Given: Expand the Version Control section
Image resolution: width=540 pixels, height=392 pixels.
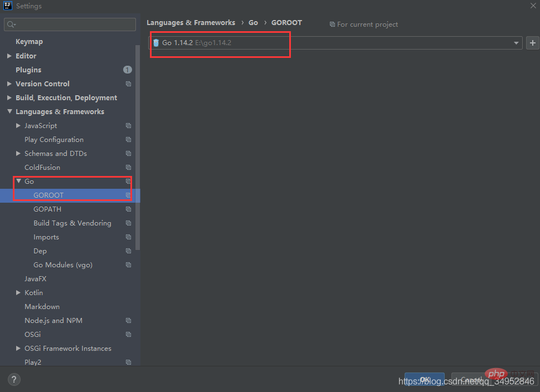Looking at the screenshot, I should 9,84.
